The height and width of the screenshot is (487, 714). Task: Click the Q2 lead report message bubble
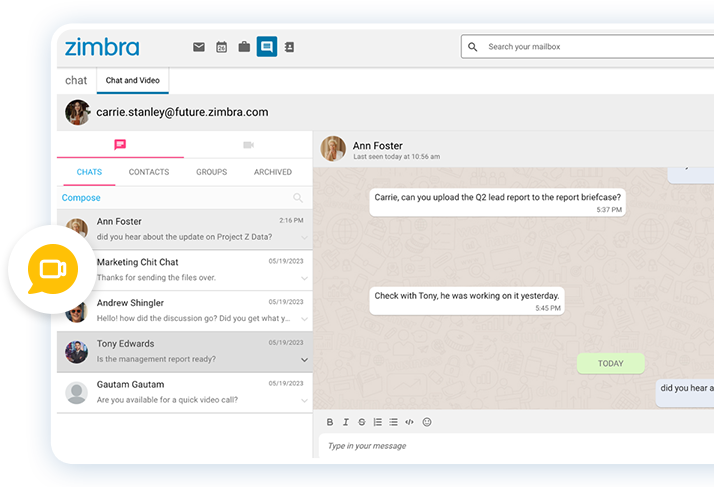498,202
